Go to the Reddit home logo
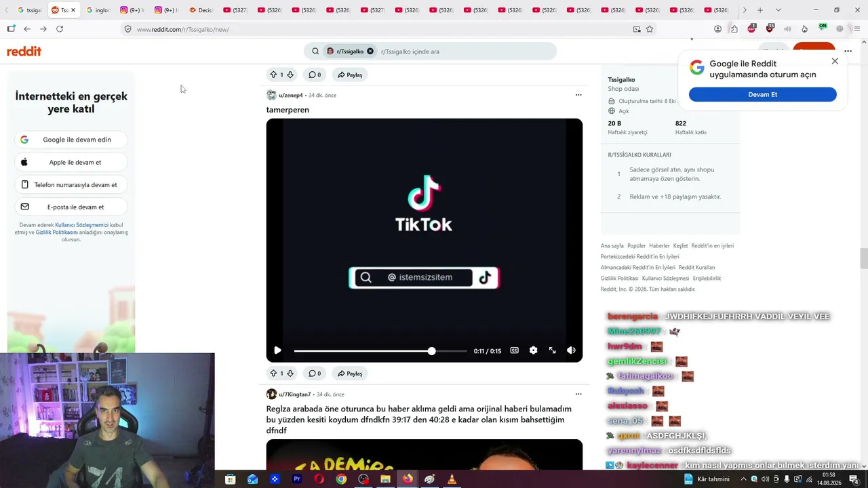This screenshot has height=488, width=868. (24, 52)
